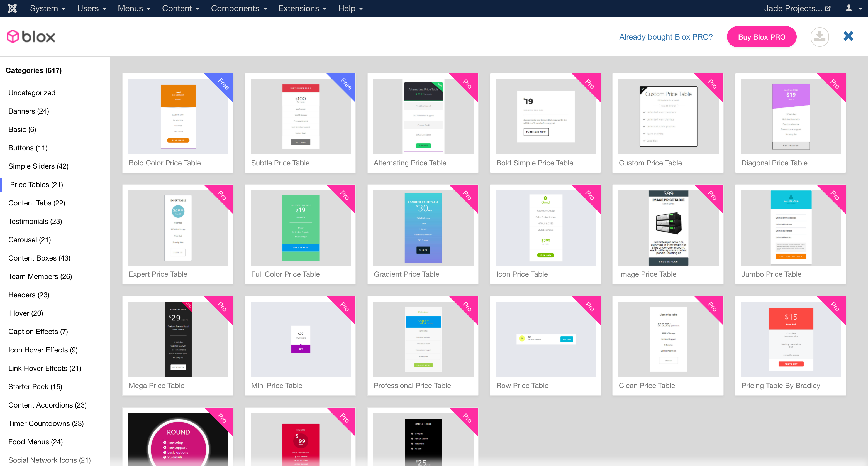
Task: Select the Testimonials category
Action: 35,221
